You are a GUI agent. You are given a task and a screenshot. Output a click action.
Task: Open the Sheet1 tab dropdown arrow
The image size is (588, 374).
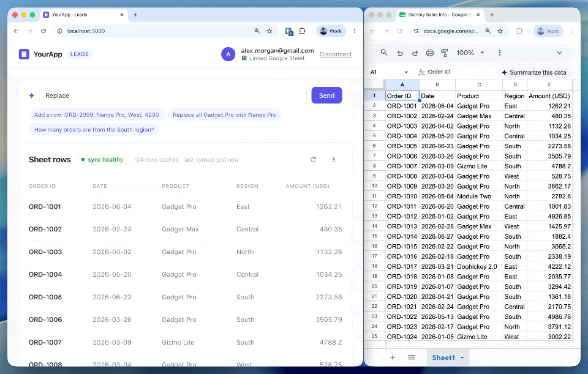tap(462, 358)
